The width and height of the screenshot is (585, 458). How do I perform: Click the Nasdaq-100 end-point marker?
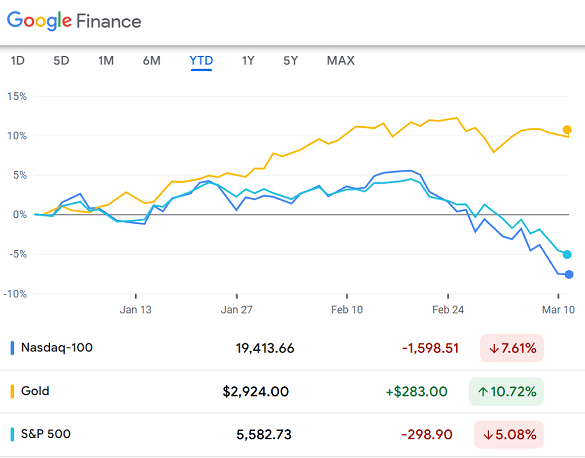click(x=569, y=275)
